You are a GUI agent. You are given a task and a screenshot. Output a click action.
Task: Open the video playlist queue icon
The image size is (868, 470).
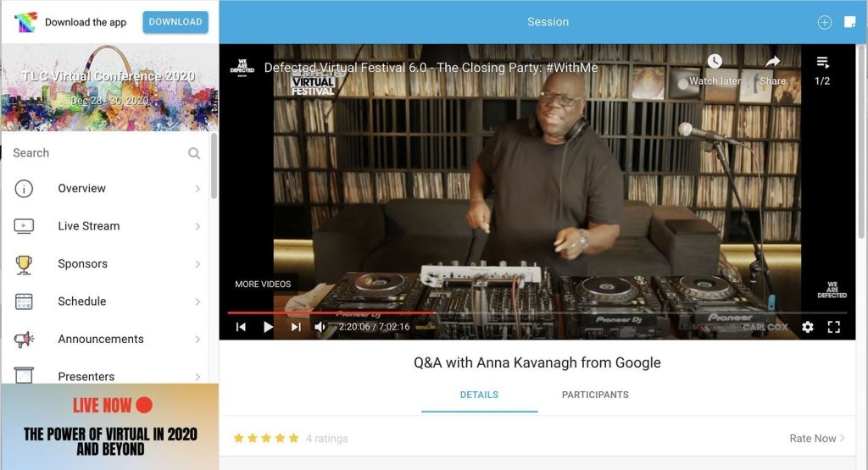[822, 62]
